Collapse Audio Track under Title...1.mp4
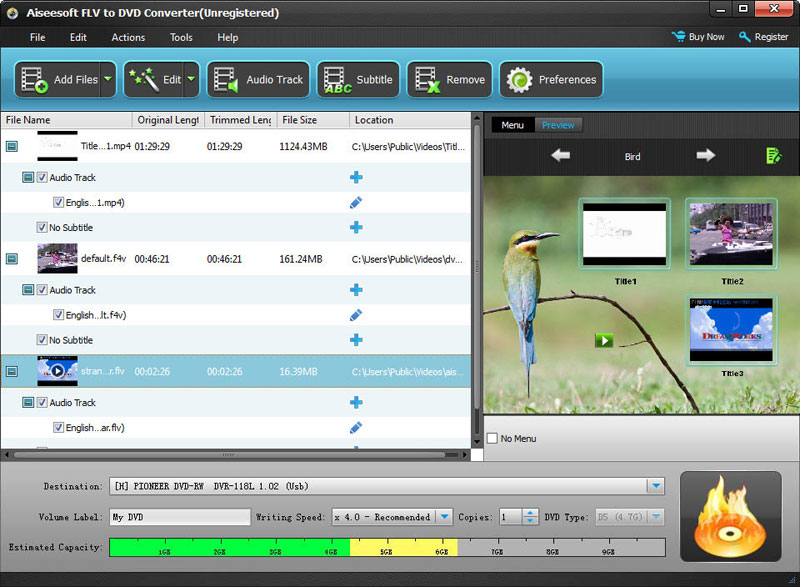Viewport: 800px width, 587px height. 28,177
